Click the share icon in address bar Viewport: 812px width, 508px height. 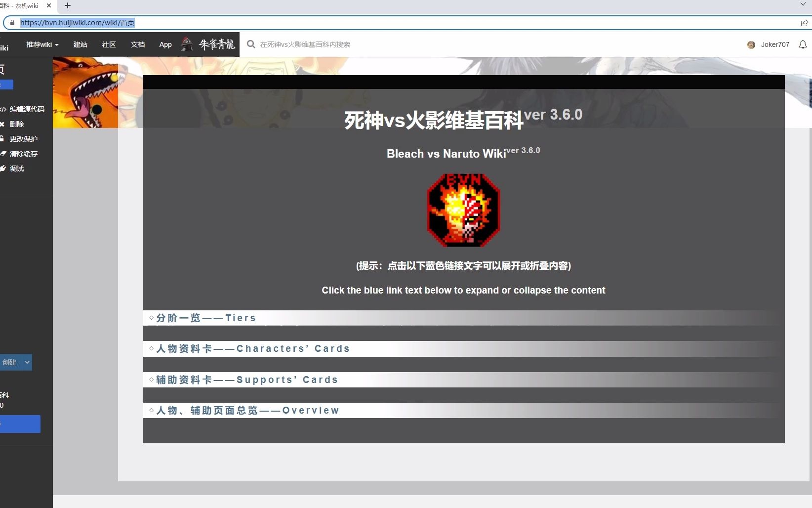[x=804, y=23]
